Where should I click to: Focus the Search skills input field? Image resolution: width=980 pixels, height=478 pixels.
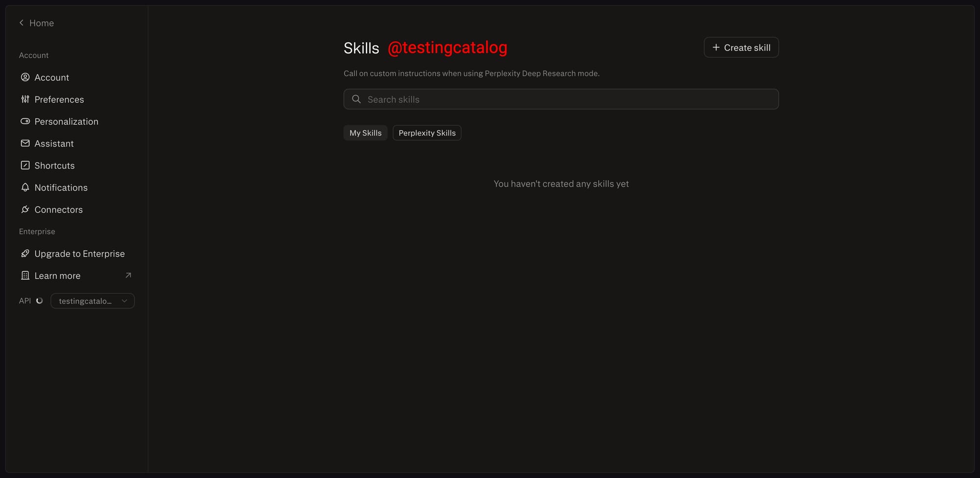[561, 99]
